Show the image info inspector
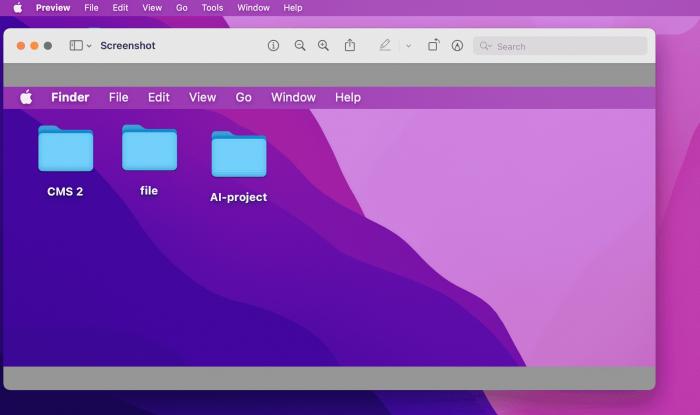The image size is (700, 415). tap(273, 46)
